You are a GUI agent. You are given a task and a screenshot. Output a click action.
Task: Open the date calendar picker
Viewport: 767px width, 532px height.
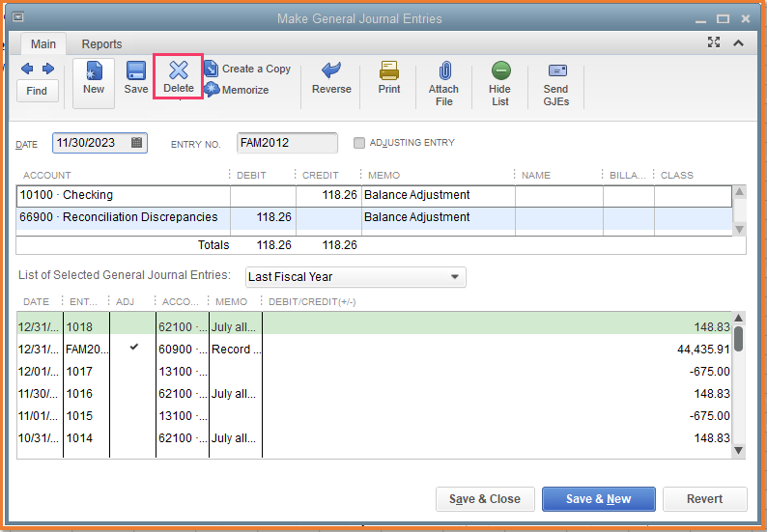coord(136,142)
